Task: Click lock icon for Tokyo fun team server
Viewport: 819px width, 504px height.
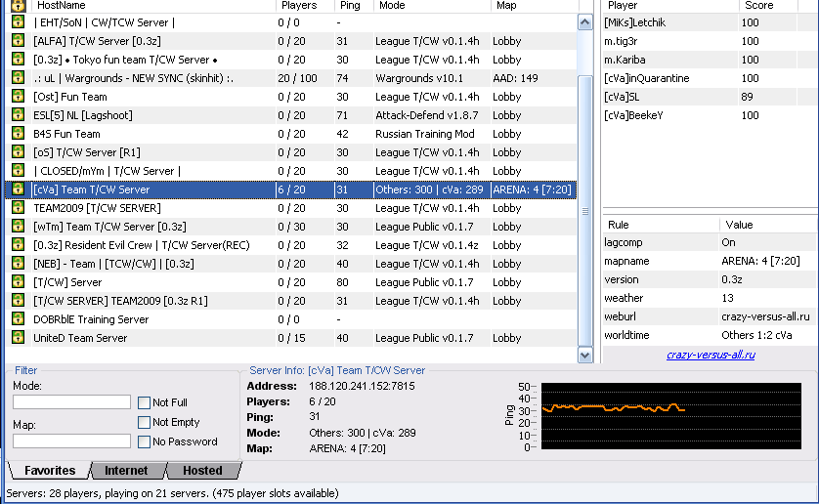Action: (x=19, y=59)
